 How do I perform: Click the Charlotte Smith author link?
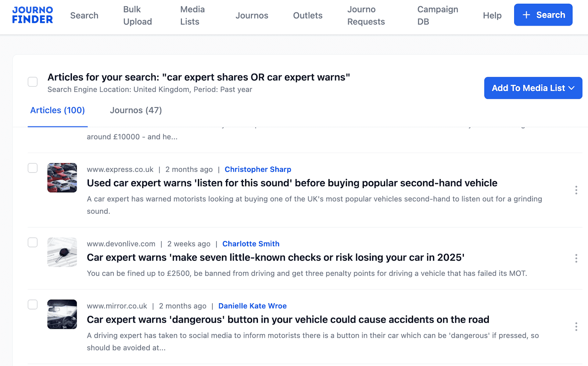pyautogui.click(x=251, y=243)
